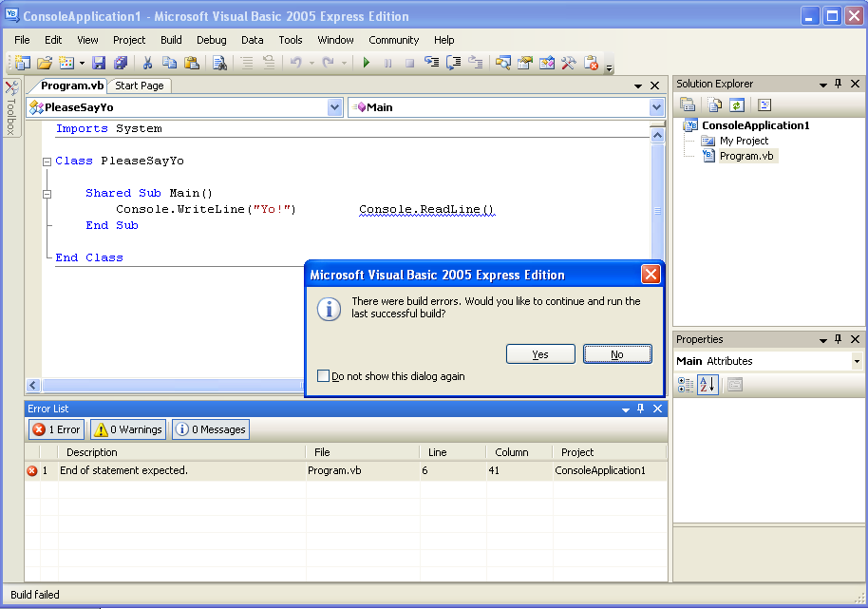The width and height of the screenshot is (868, 609).
Task: Click the Comment out lines icon
Action: pos(247,63)
